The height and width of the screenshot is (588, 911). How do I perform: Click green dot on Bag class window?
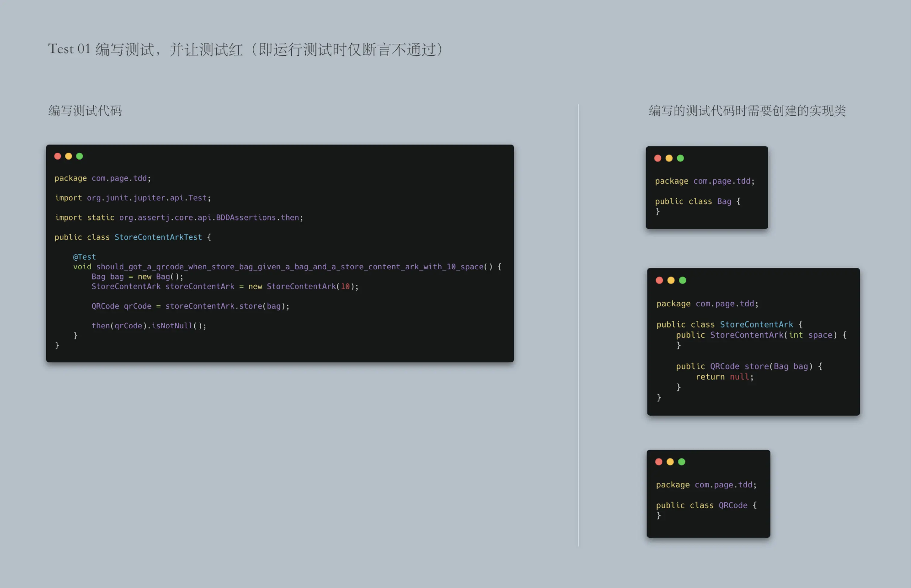tap(680, 158)
